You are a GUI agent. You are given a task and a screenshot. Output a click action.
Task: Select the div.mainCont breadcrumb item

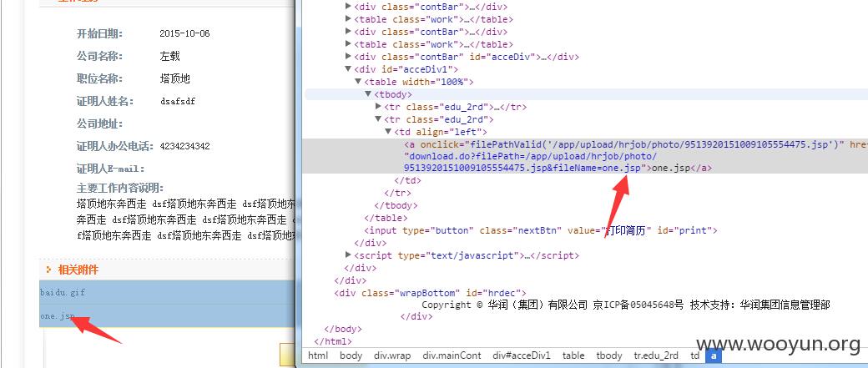pyautogui.click(x=452, y=355)
